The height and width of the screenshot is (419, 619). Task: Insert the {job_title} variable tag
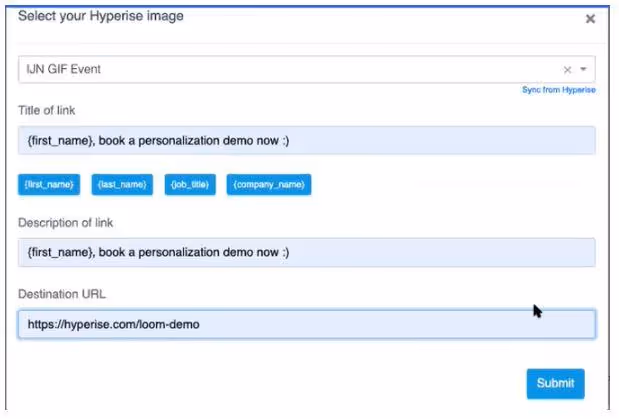pyautogui.click(x=190, y=184)
